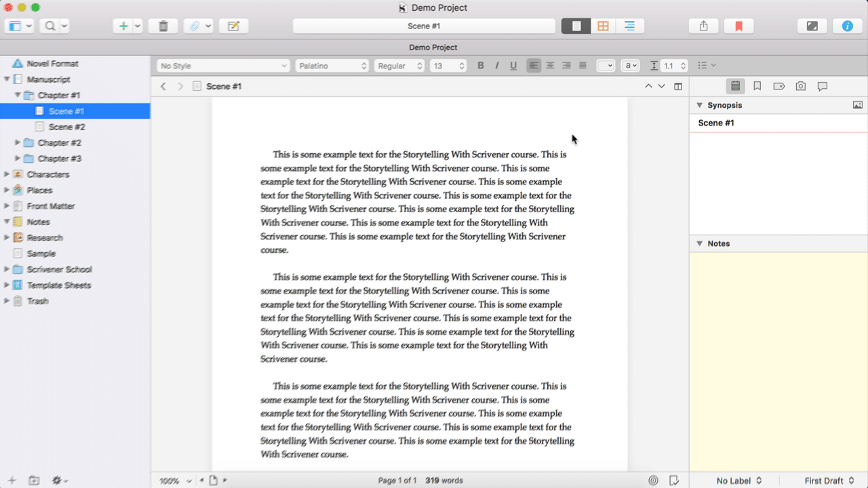The image size is (868, 488).
Task: Switch to document scrivenings view mode
Action: (576, 26)
